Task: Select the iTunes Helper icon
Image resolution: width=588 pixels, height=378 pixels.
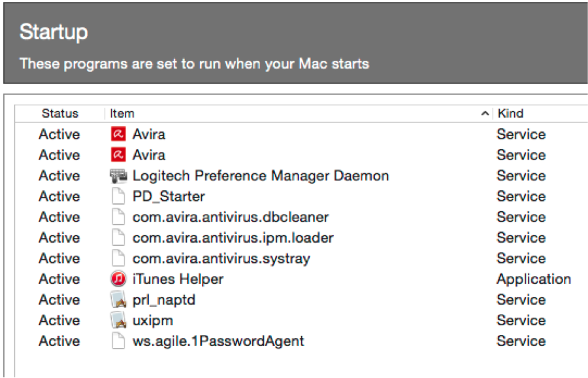Action: (x=118, y=279)
